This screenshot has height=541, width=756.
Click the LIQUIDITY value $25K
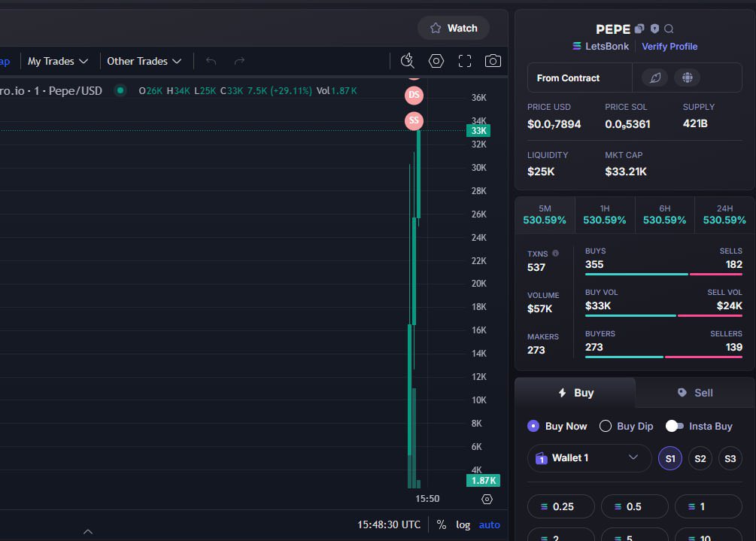(x=541, y=172)
